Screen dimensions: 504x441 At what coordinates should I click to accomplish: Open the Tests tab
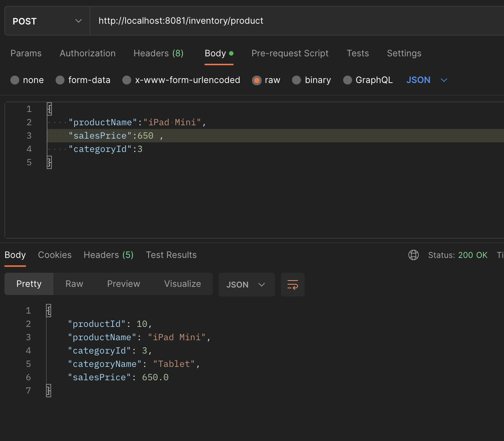(x=358, y=53)
